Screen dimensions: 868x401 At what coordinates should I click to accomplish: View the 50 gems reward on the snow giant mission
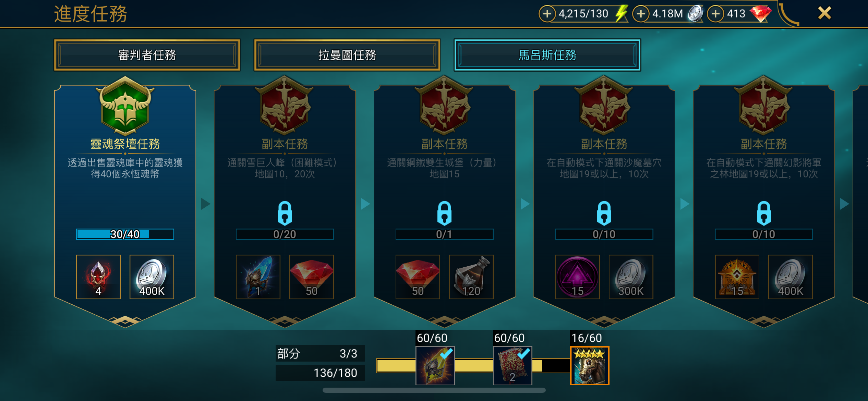point(312,277)
